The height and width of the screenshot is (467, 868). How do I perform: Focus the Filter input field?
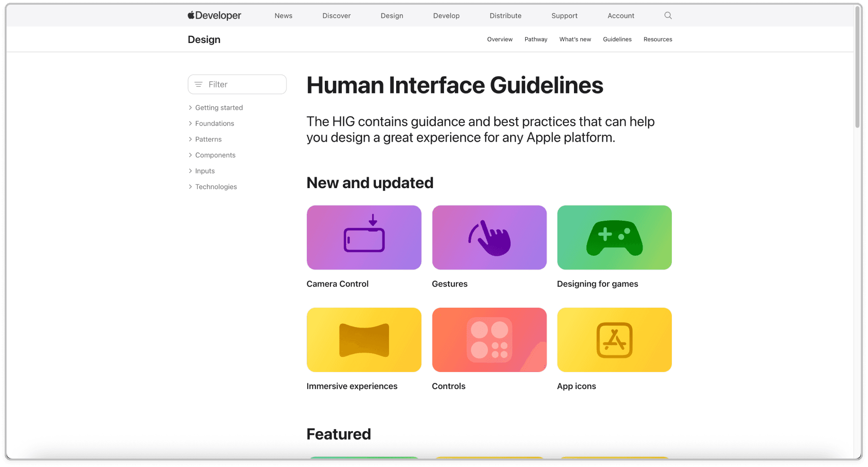click(x=237, y=84)
